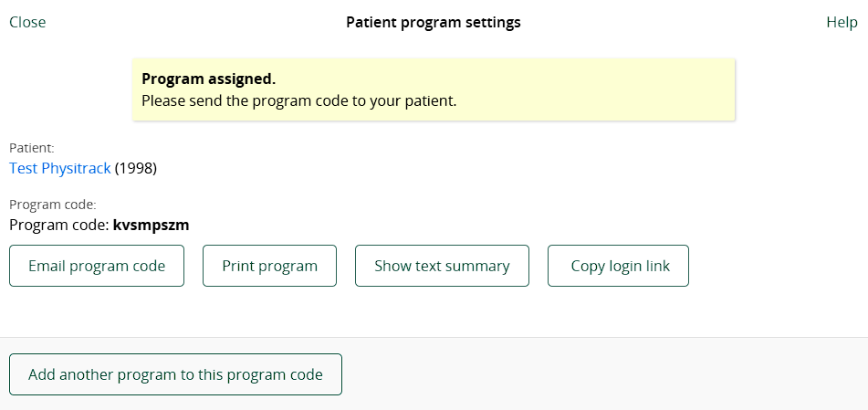Click 'Please send the program code' message
This screenshot has height=410, width=868.
298,100
